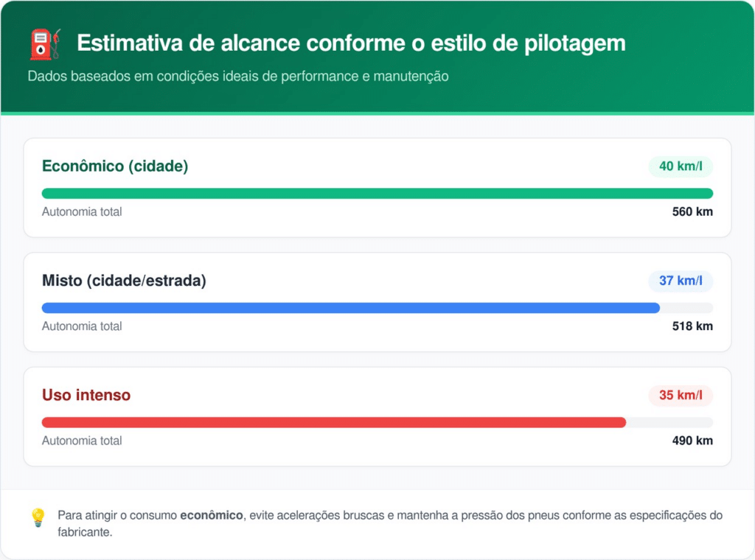
Task: Select the Econômico (cidade) heading
Action: 115,167
